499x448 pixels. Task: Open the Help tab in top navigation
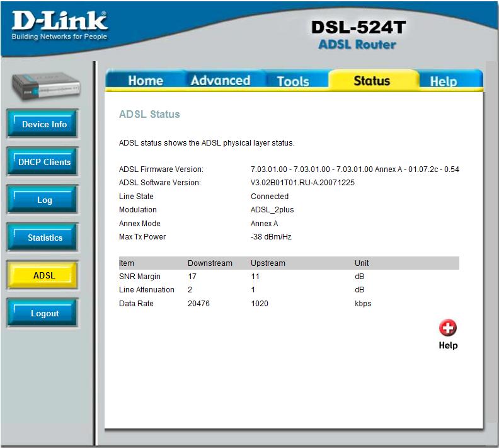(x=443, y=81)
